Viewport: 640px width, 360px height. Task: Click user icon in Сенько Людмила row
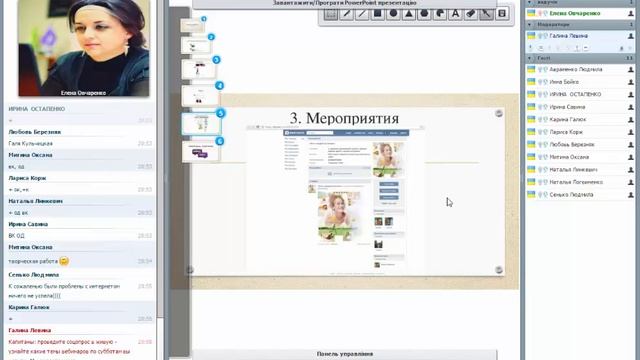point(631,195)
